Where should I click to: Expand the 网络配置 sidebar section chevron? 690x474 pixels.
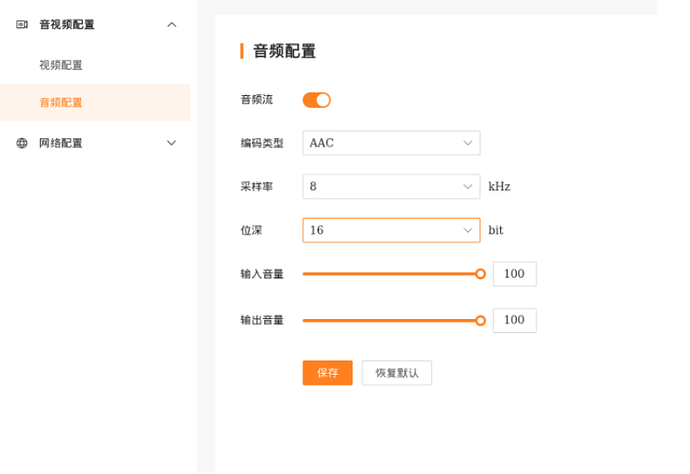coord(172,143)
